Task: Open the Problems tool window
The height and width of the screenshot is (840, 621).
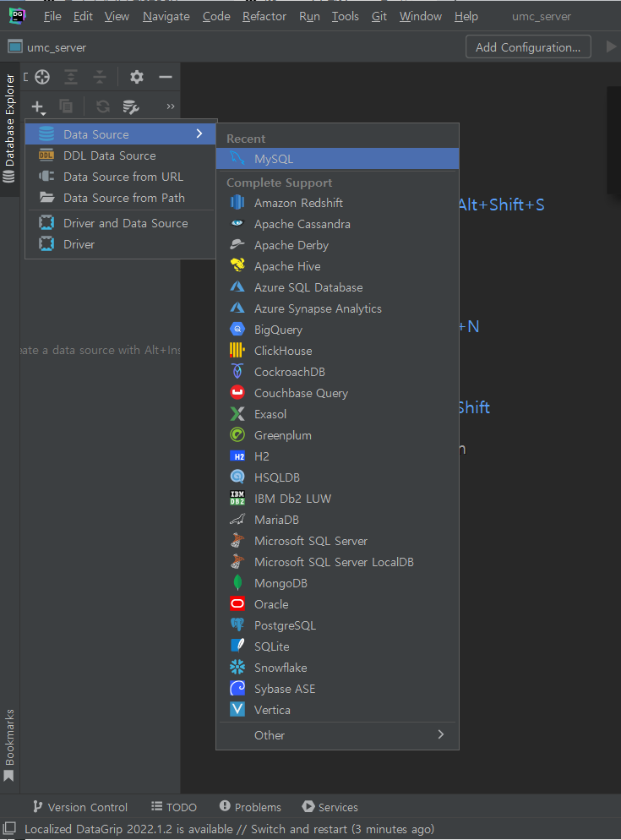Action: pyautogui.click(x=250, y=807)
